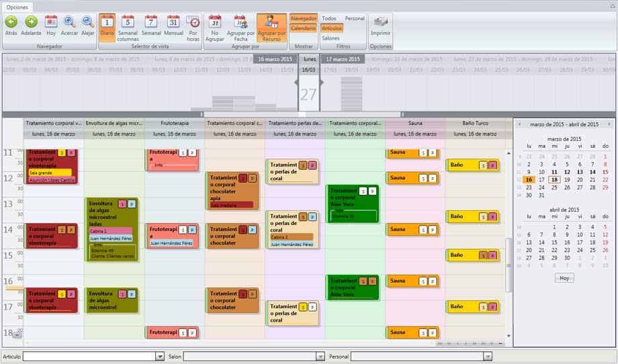Click Cabina 2 tag on perlas de coral
Viewport: 618px width, 364px height.
(x=292, y=237)
